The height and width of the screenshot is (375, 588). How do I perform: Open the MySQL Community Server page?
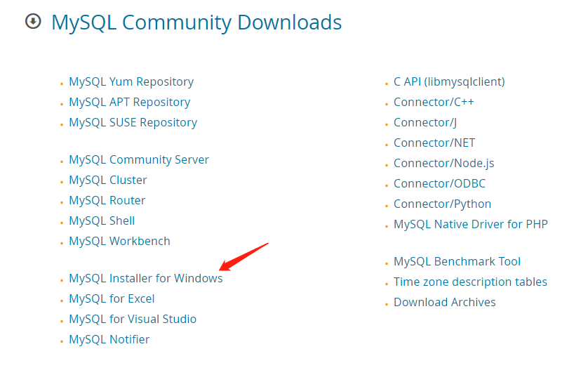click(139, 159)
